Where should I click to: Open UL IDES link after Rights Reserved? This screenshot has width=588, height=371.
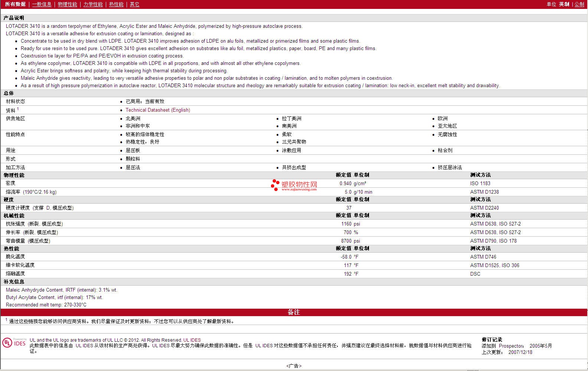[x=192, y=340]
